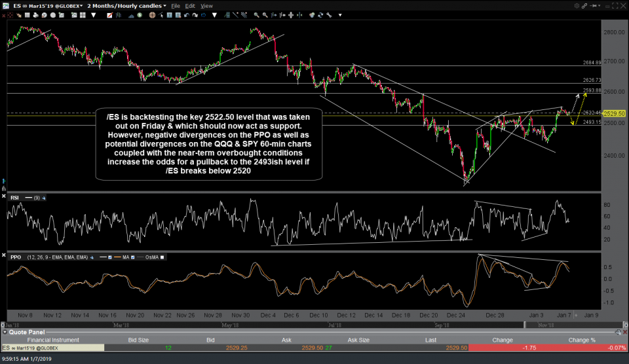629x364 pixels.
Task: Toggle PPO MA line checkbox
Action: pyautogui.click(x=133, y=257)
